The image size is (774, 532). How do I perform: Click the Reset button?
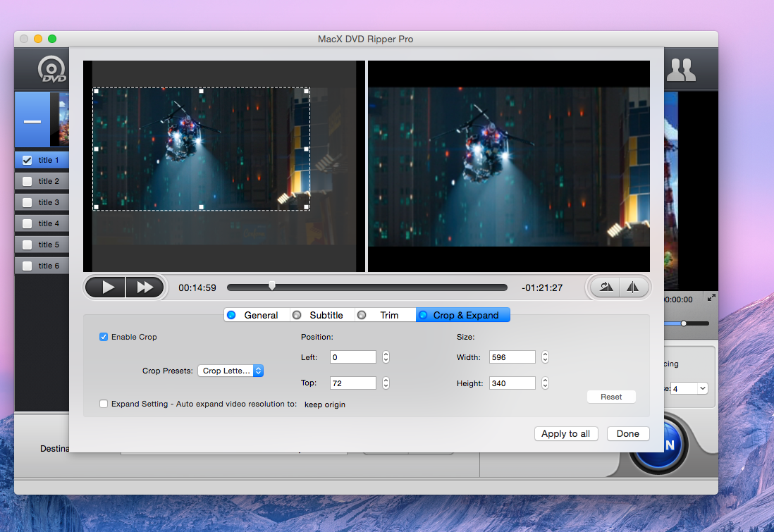tap(611, 397)
